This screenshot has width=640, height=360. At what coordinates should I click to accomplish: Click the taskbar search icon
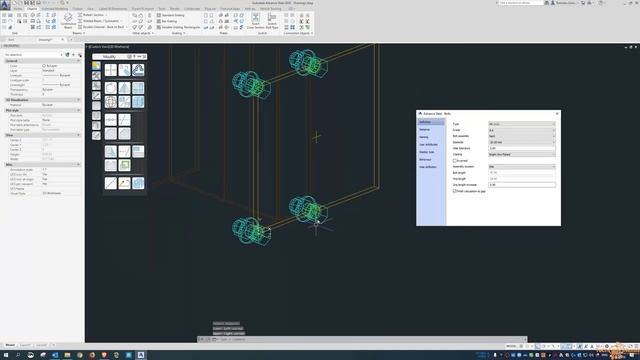[18, 355]
